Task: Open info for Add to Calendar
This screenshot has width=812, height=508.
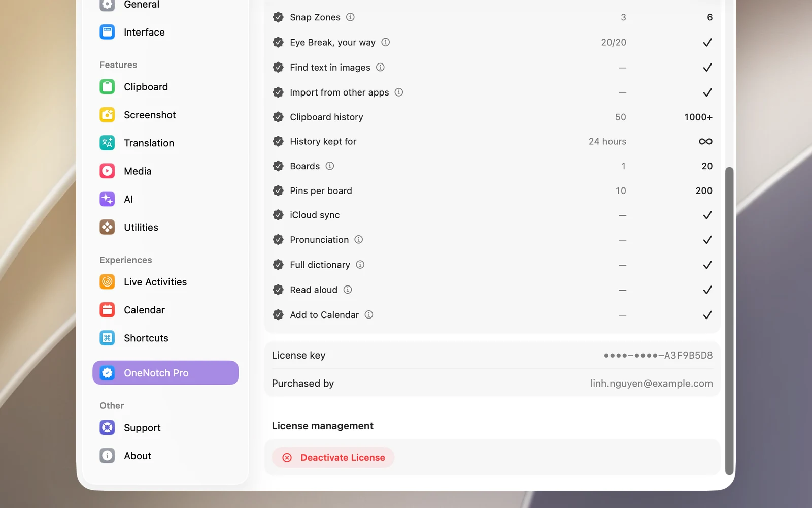Action: [x=369, y=314]
